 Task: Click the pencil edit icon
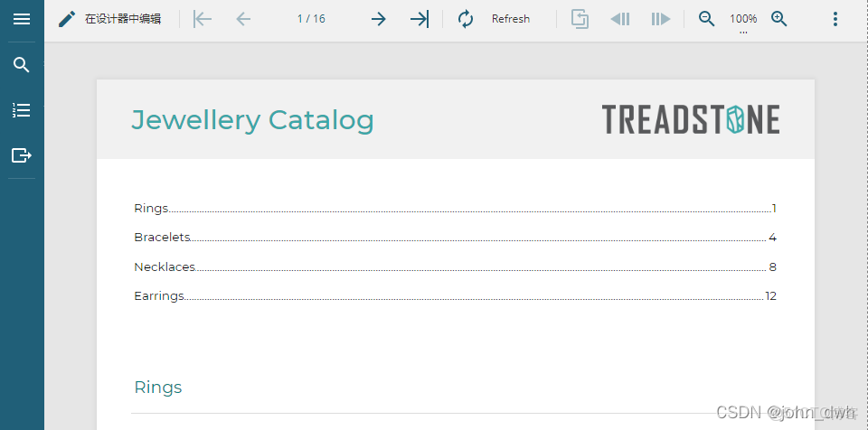[x=67, y=19]
